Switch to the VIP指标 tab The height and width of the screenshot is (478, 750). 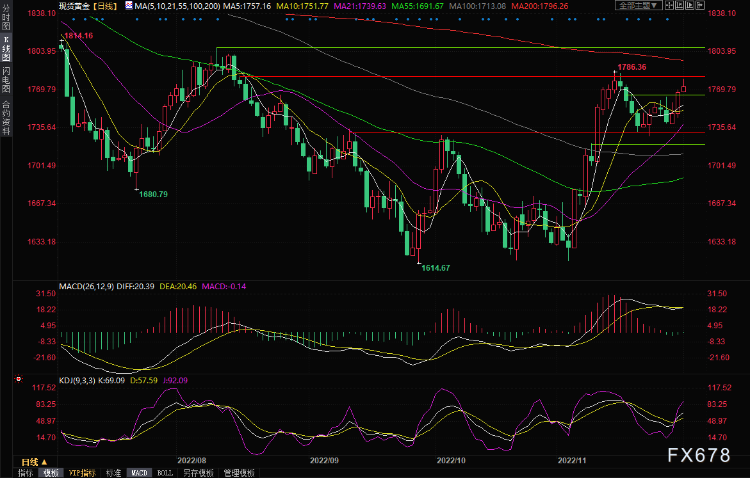[x=80, y=472]
